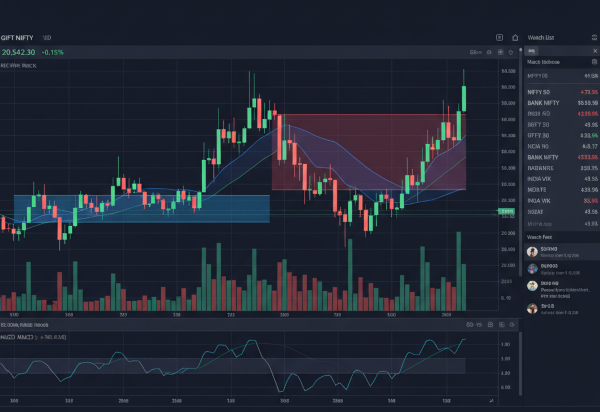Click the MACD legend label in indicator pane
The height and width of the screenshot is (412, 600).
click(x=33, y=337)
